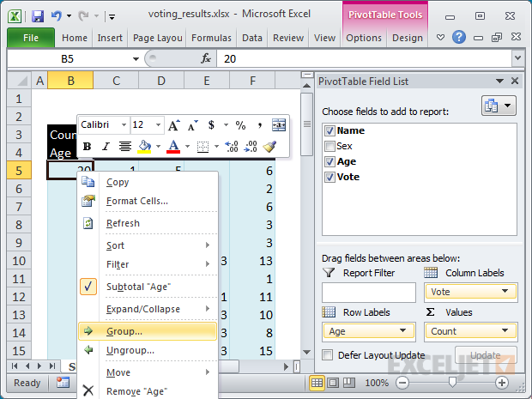Choose Ungroup... from context menu

pos(148,350)
